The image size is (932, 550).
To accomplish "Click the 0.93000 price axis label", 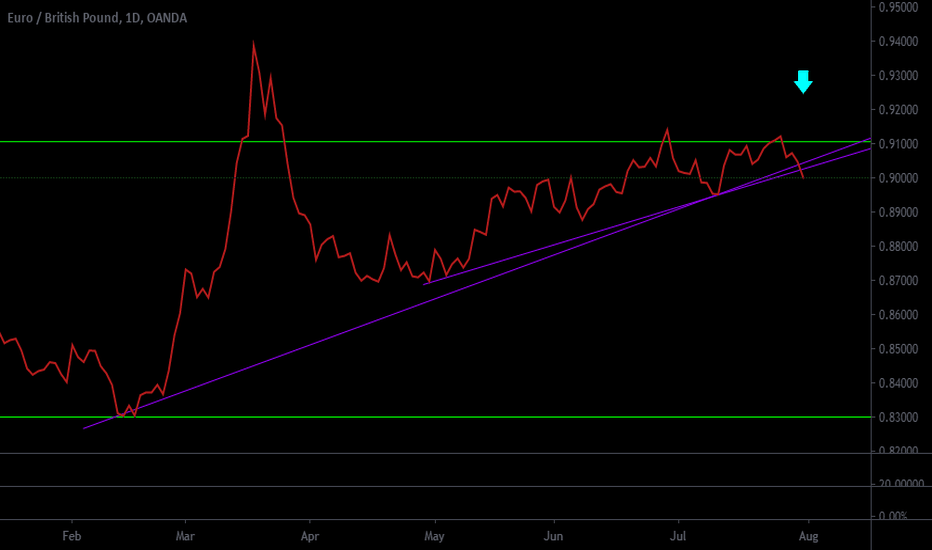I will 898,76.
